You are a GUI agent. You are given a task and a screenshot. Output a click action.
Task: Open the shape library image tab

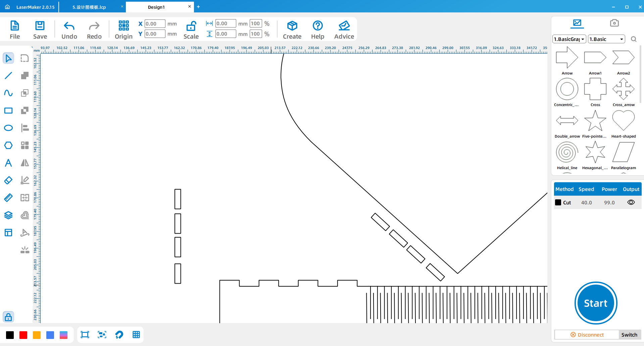[x=577, y=23]
